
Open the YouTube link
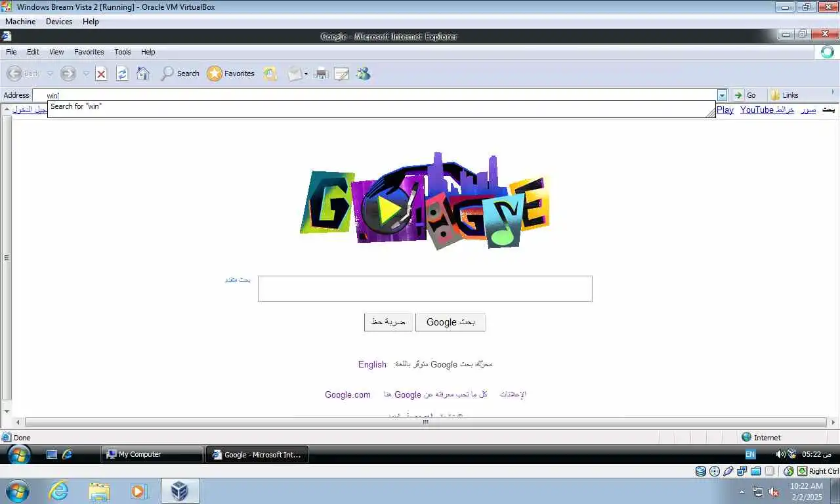(x=757, y=110)
